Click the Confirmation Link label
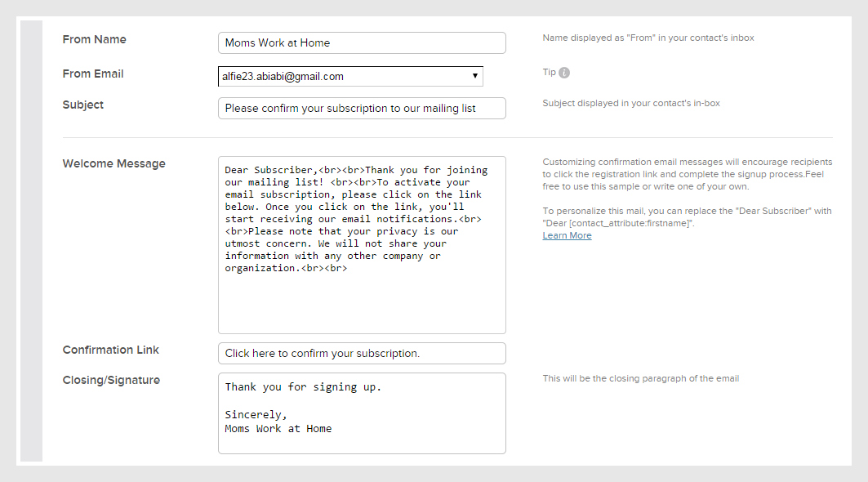This screenshot has height=482, width=868. (x=111, y=350)
